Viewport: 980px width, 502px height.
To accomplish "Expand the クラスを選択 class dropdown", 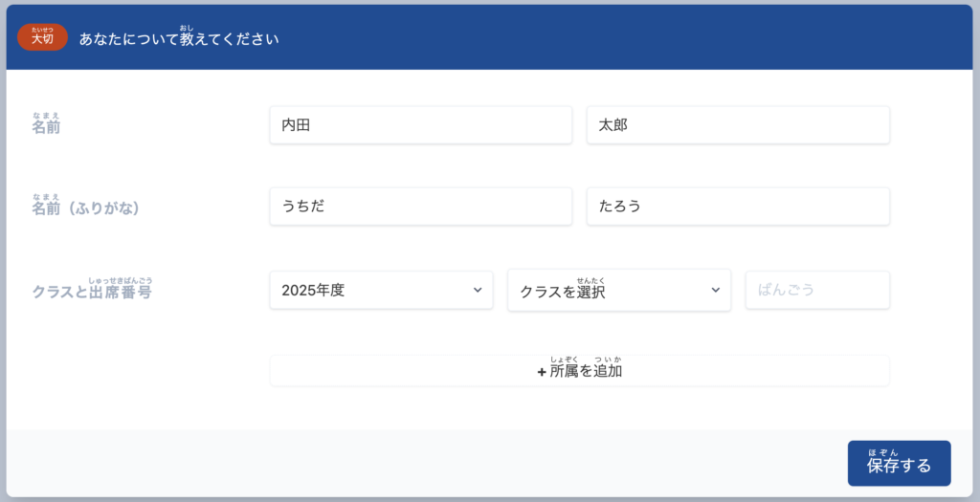I will click(x=618, y=291).
